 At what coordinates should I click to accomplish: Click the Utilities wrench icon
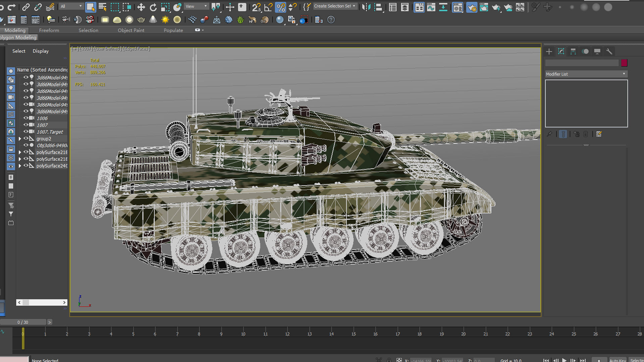[609, 51]
